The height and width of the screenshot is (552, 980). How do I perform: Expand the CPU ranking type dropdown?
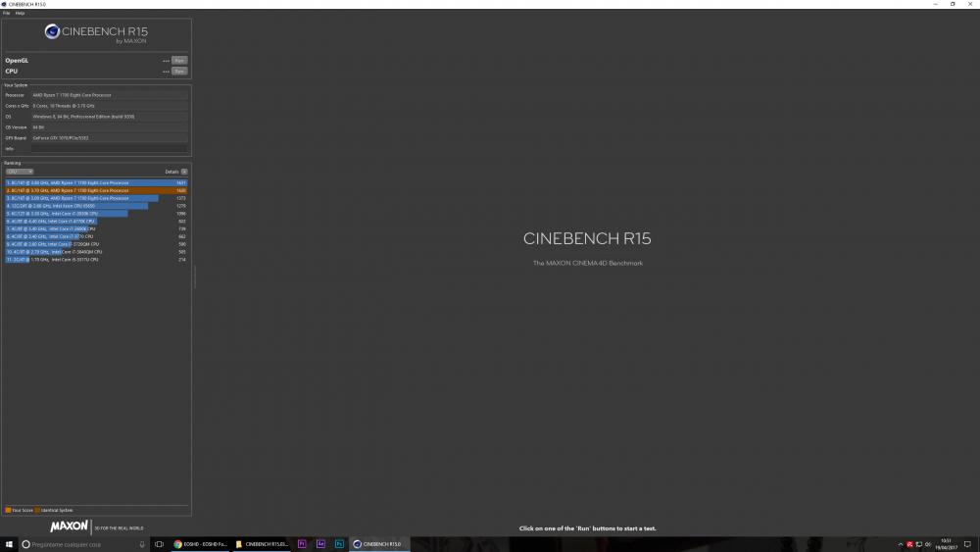19,172
